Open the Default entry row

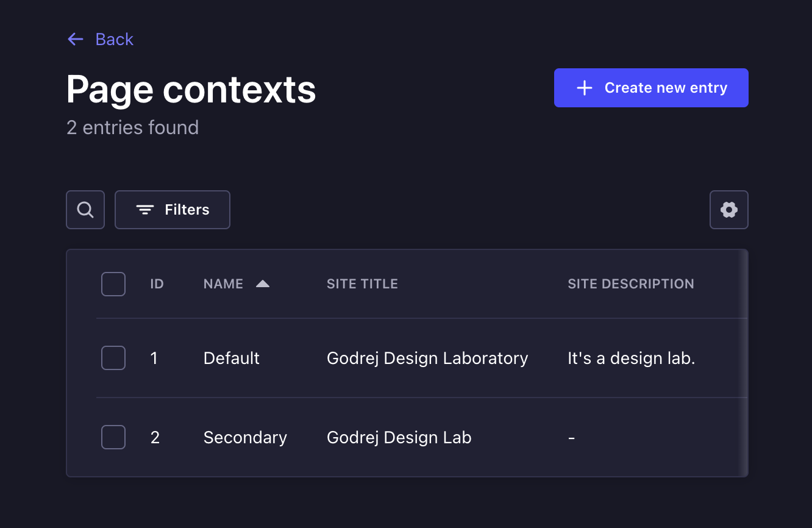pos(366,358)
